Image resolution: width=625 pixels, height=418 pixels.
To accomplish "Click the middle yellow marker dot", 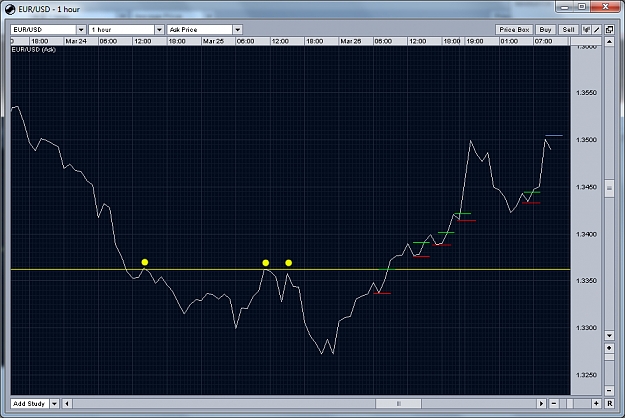I will click(x=266, y=263).
